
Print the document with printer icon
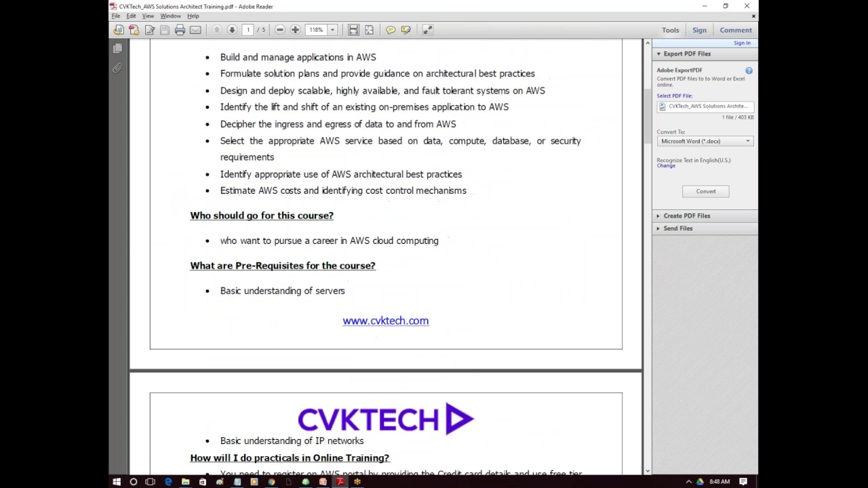pyautogui.click(x=180, y=30)
